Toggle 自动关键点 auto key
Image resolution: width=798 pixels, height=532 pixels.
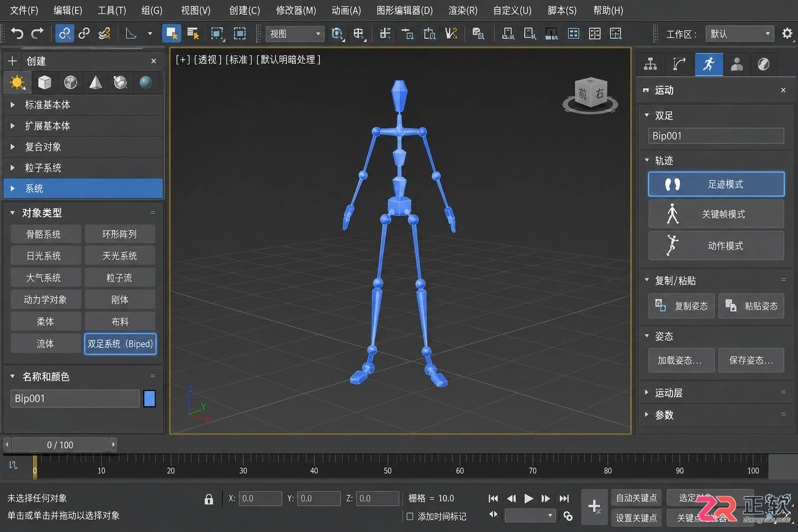click(636, 498)
